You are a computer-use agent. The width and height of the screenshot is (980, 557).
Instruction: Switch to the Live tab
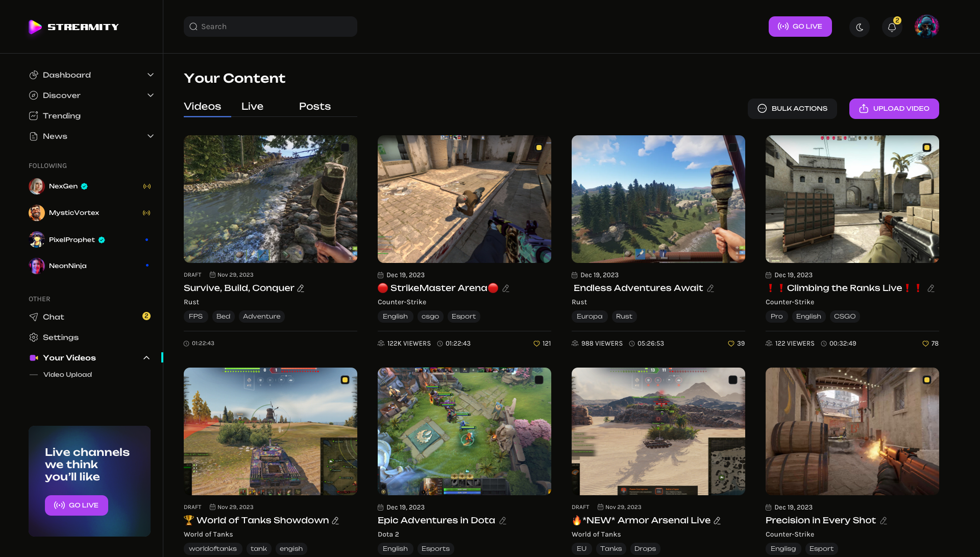point(252,107)
